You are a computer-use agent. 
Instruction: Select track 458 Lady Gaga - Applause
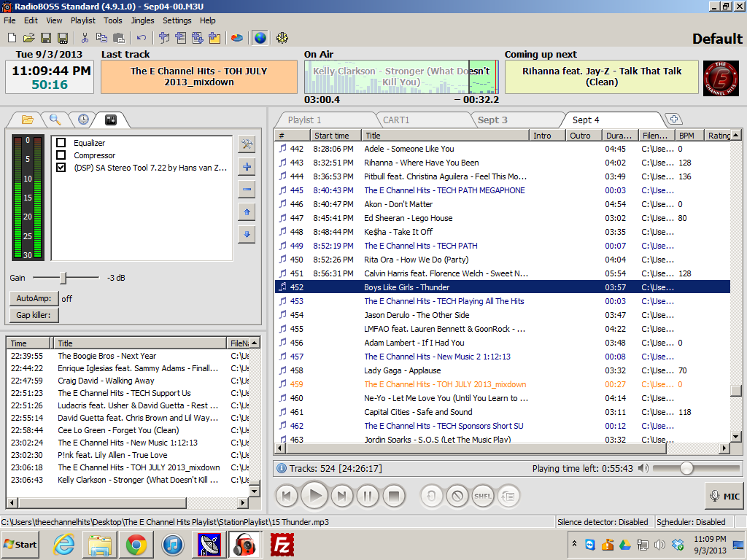pyautogui.click(x=503, y=370)
